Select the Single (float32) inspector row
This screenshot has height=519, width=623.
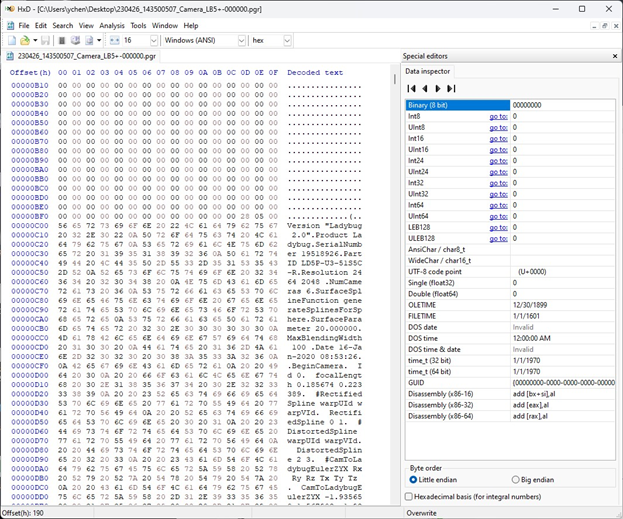pos(510,283)
